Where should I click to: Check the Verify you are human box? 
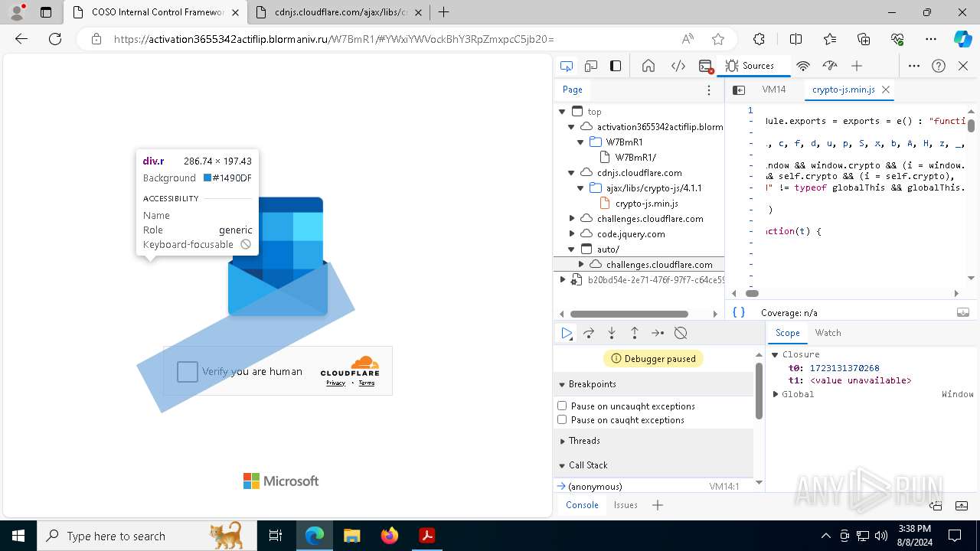click(188, 372)
